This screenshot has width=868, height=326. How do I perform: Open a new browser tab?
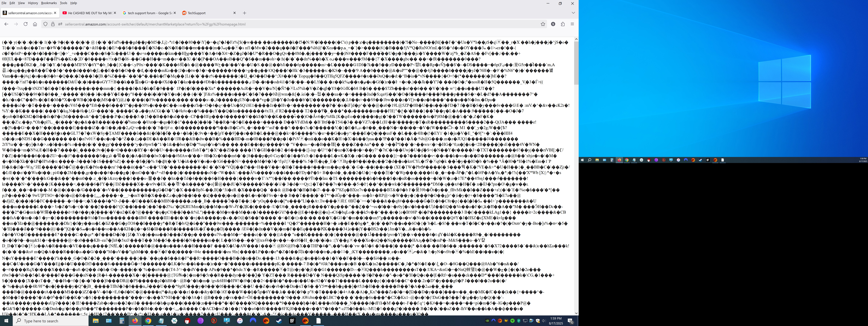pos(245,13)
